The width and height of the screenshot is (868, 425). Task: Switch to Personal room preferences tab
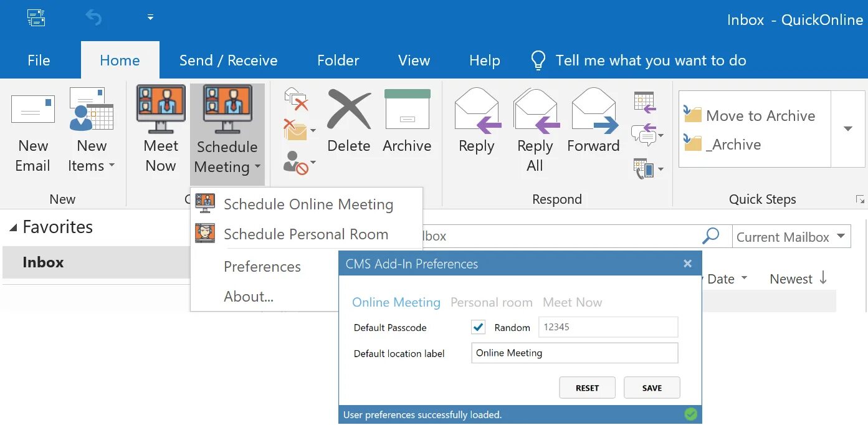click(x=492, y=302)
